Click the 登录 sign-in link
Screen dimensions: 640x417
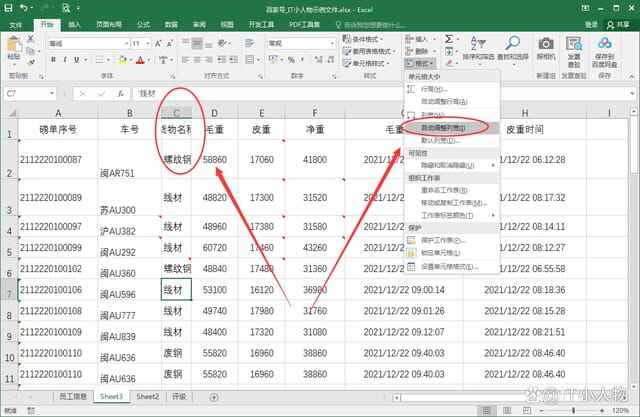(591, 25)
